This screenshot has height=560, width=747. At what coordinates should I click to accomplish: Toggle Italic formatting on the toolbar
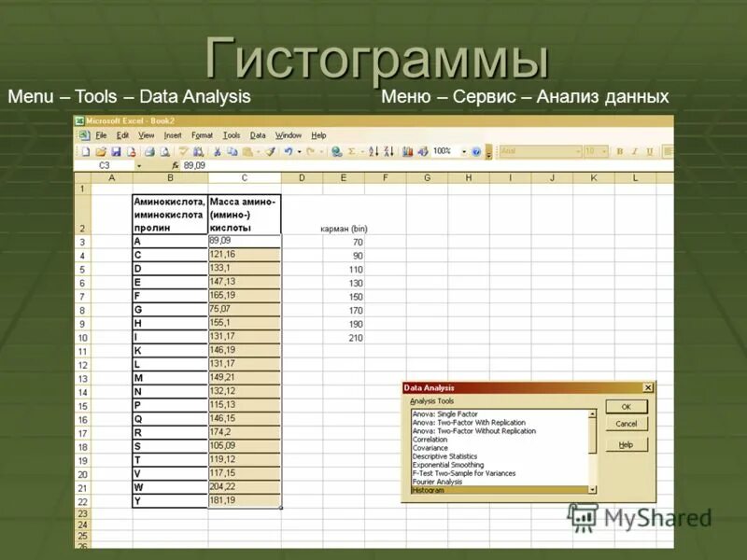[x=635, y=149]
